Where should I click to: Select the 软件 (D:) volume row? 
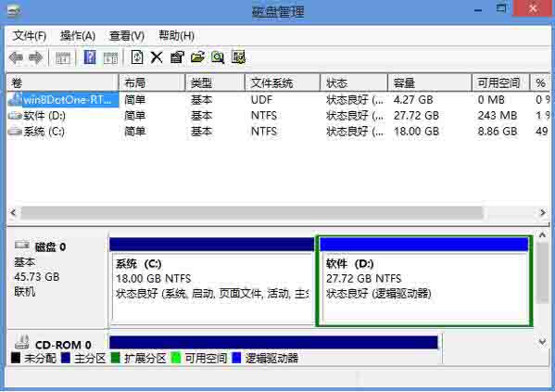tap(278, 116)
